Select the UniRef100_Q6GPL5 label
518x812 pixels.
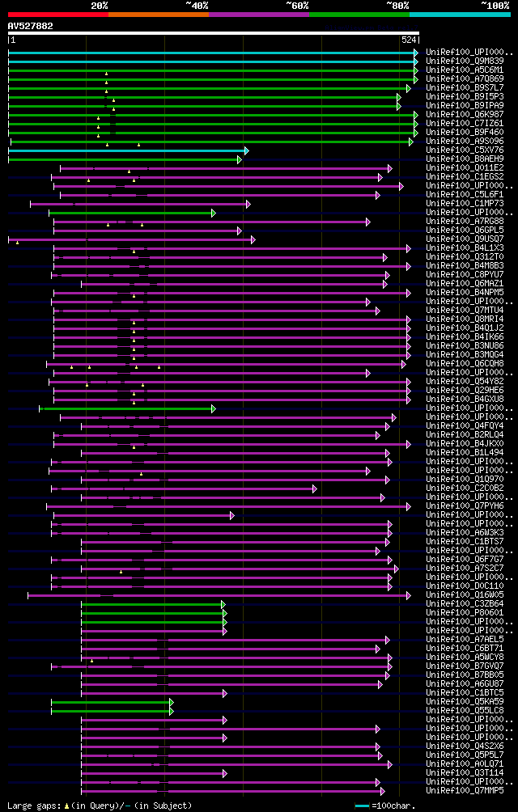[464, 230]
